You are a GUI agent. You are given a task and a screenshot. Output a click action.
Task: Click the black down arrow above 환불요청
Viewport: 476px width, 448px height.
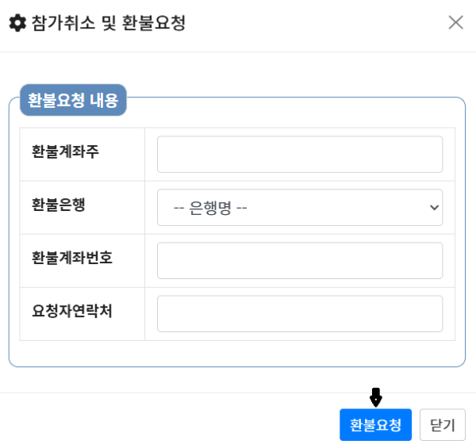[x=376, y=397]
